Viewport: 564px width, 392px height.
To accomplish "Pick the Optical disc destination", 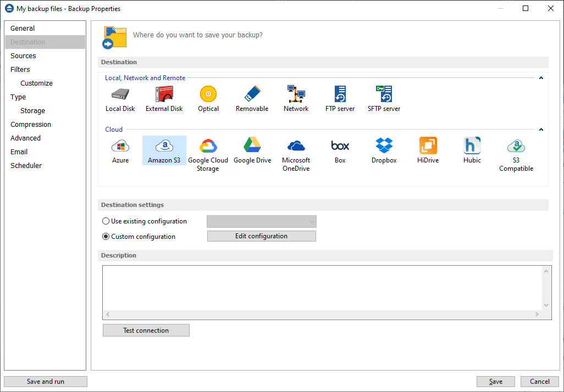I will tap(208, 99).
